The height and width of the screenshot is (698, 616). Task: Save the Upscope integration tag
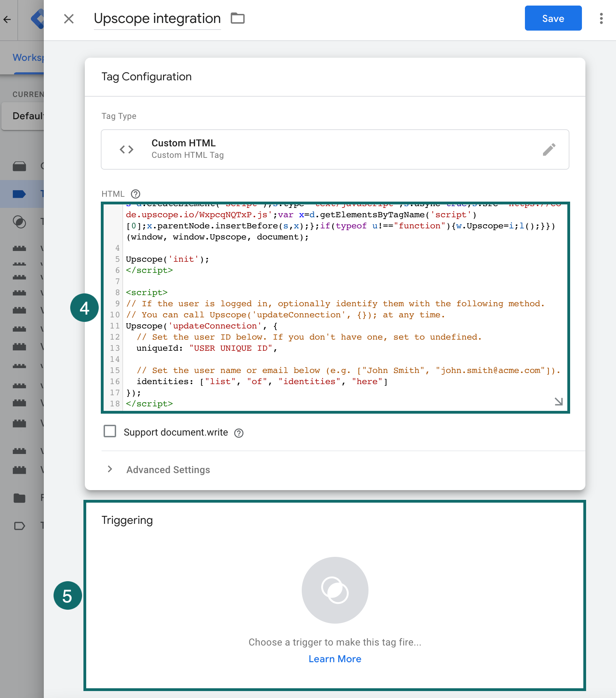553,18
